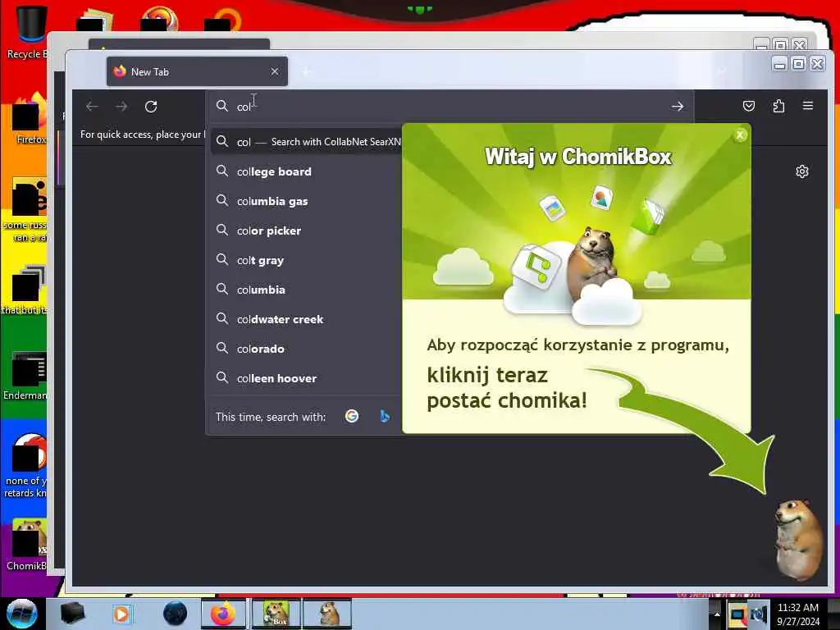The height and width of the screenshot is (630, 840).
Task: Close the New Tab tab
Action: (x=275, y=71)
